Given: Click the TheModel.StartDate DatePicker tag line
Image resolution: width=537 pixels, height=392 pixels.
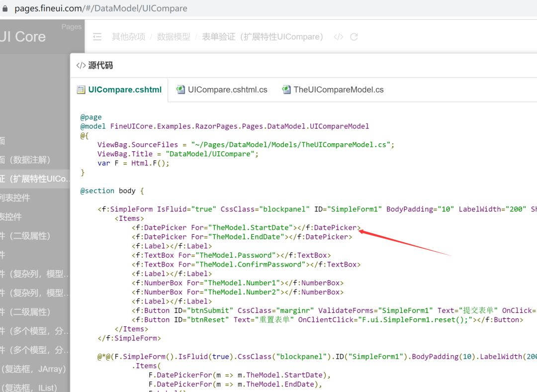Looking at the screenshot, I should (x=246, y=228).
